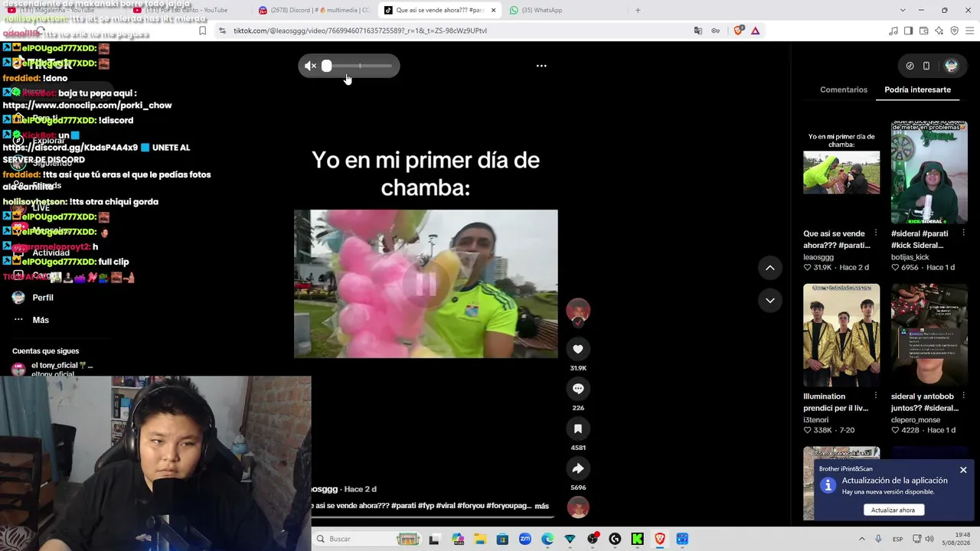Like the video with the heart icon
Viewport: 980px width, 551px height.
pyautogui.click(x=578, y=349)
